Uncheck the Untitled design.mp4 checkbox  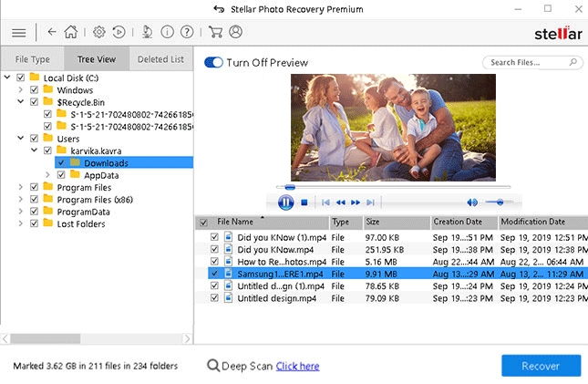214,297
